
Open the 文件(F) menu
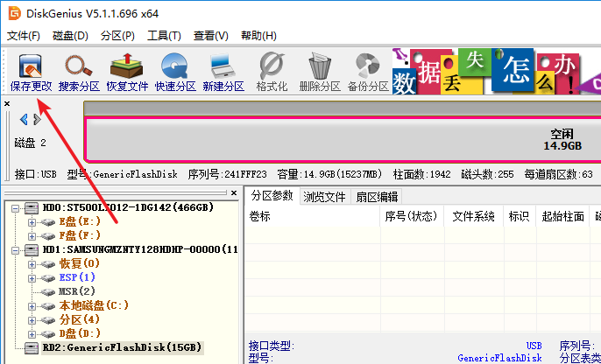[x=24, y=36]
